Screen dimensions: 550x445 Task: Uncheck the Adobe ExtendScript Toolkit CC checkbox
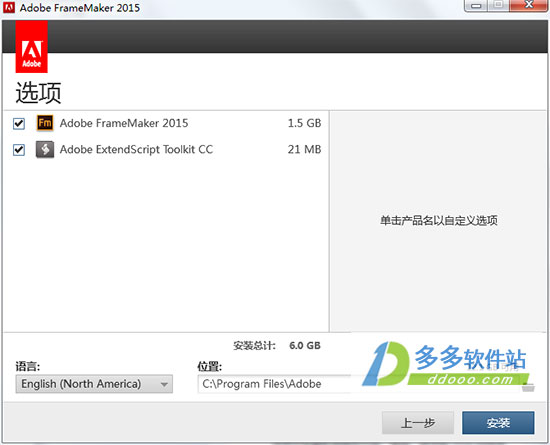tap(19, 150)
